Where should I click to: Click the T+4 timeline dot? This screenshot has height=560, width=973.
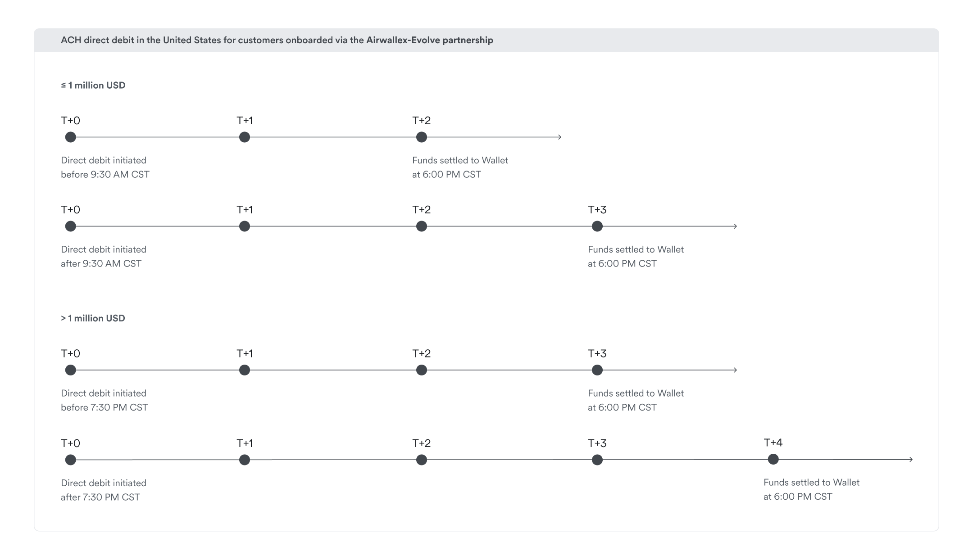click(773, 459)
